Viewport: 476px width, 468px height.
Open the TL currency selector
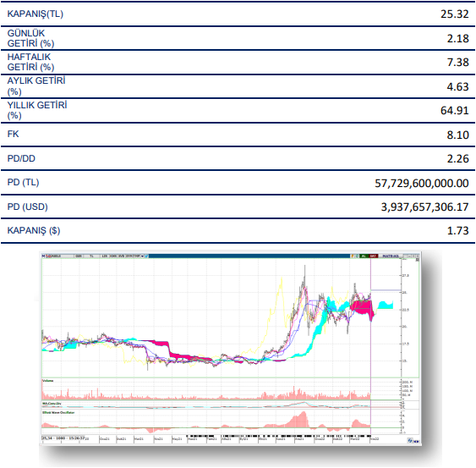pos(92,256)
